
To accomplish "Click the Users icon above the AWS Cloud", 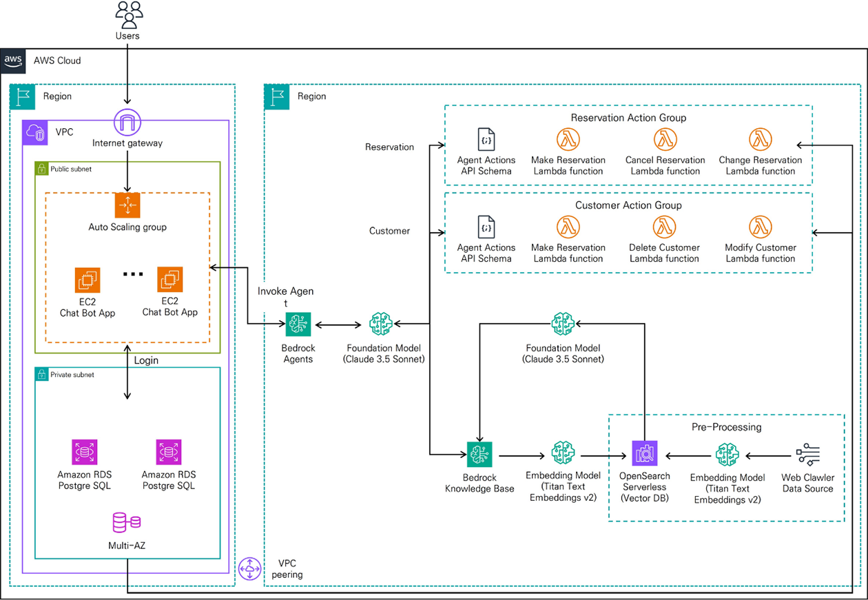I will [x=129, y=15].
